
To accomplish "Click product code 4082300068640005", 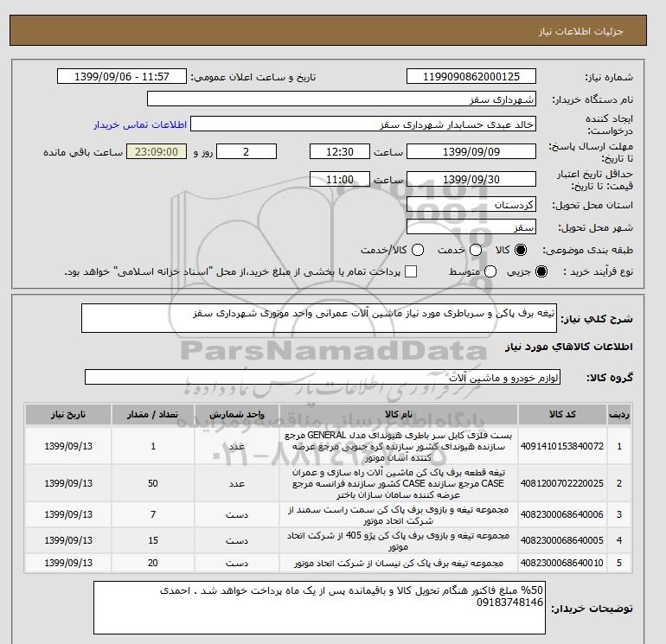I will tap(562, 540).
